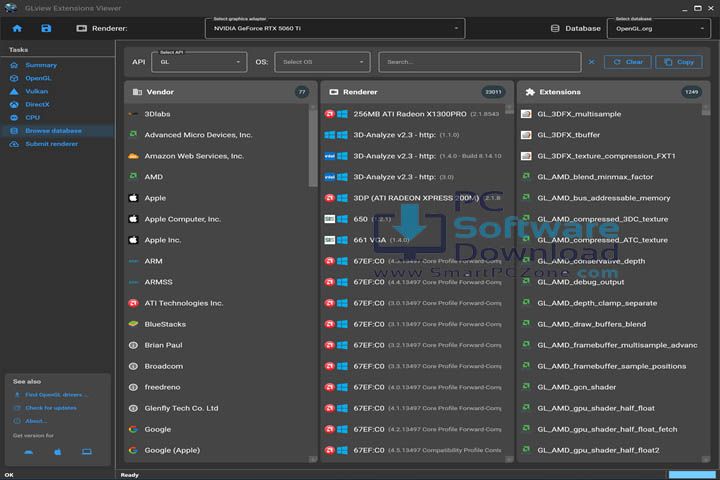Click the Extensions count badge 1249
Viewport: 720px width, 480px height.
692,92
